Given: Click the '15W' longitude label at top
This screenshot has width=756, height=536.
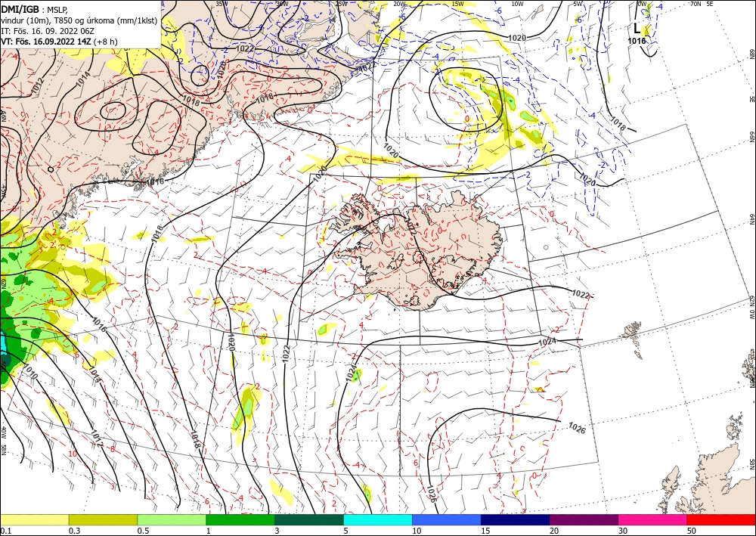Looking at the screenshot, I should (458, 4).
